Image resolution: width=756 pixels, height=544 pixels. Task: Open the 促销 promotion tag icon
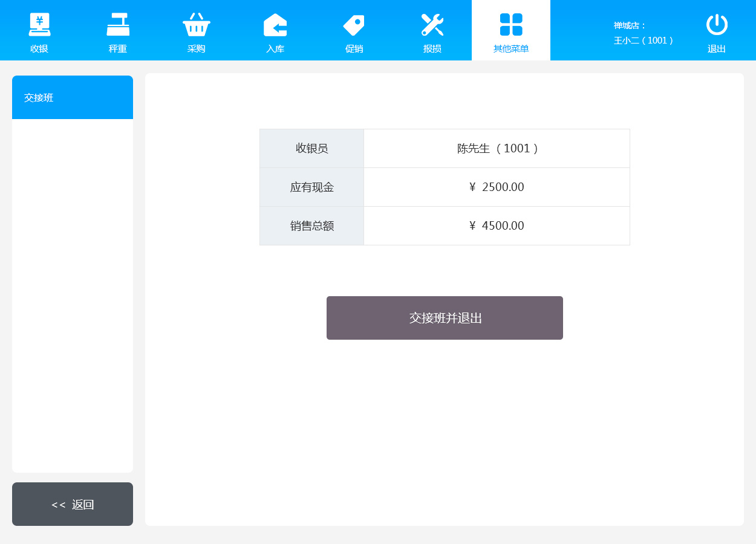tap(354, 25)
